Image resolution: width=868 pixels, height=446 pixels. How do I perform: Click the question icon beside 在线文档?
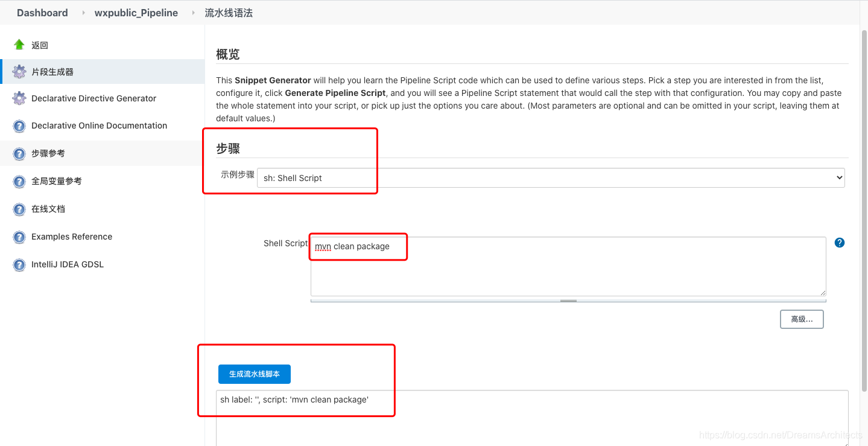click(x=19, y=209)
